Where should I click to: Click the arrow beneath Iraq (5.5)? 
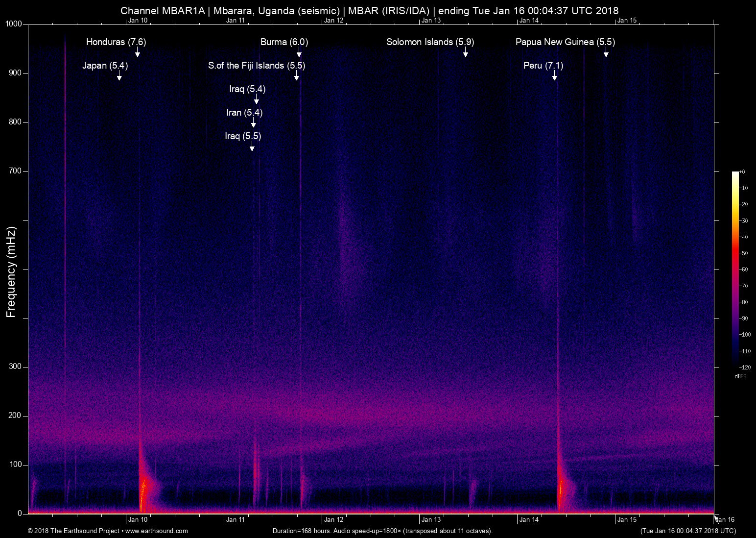(x=252, y=147)
